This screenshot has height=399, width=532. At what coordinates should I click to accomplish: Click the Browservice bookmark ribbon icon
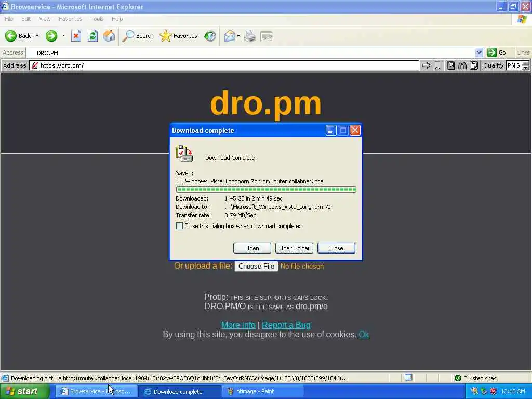437,65
